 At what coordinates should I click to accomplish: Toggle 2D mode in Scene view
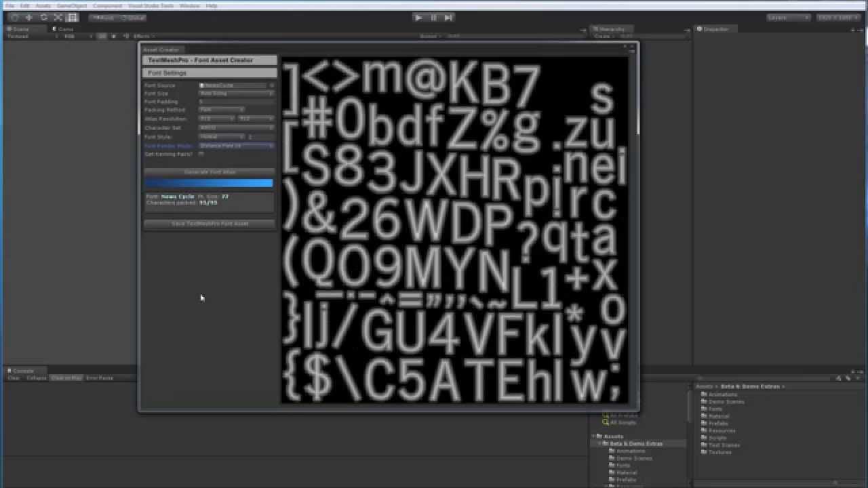102,36
